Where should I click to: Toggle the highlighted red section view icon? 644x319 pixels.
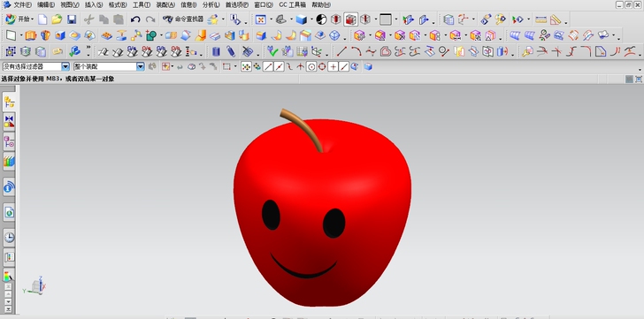[x=350, y=19]
